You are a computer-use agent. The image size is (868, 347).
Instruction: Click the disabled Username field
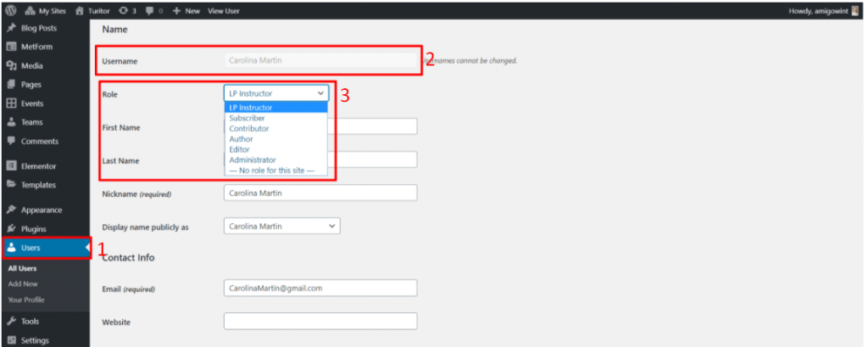320,60
